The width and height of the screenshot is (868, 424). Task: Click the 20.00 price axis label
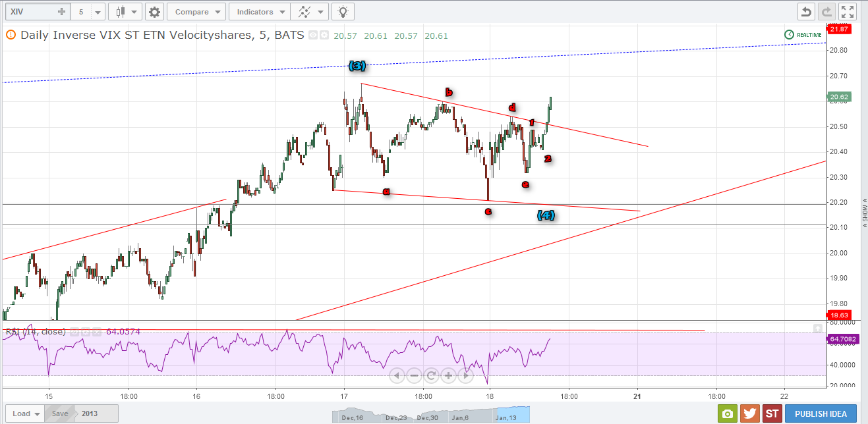click(839, 253)
